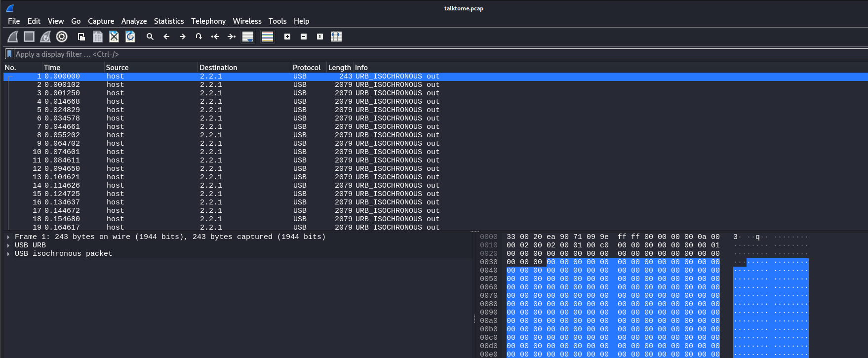Toggle packet colorization rules button

(268, 37)
